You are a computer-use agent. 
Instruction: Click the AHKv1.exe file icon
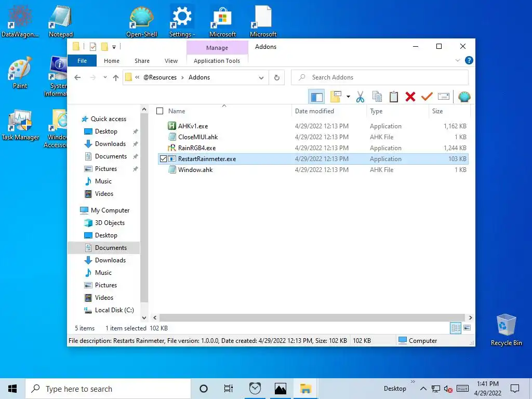pyautogui.click(x=172, y=126)
